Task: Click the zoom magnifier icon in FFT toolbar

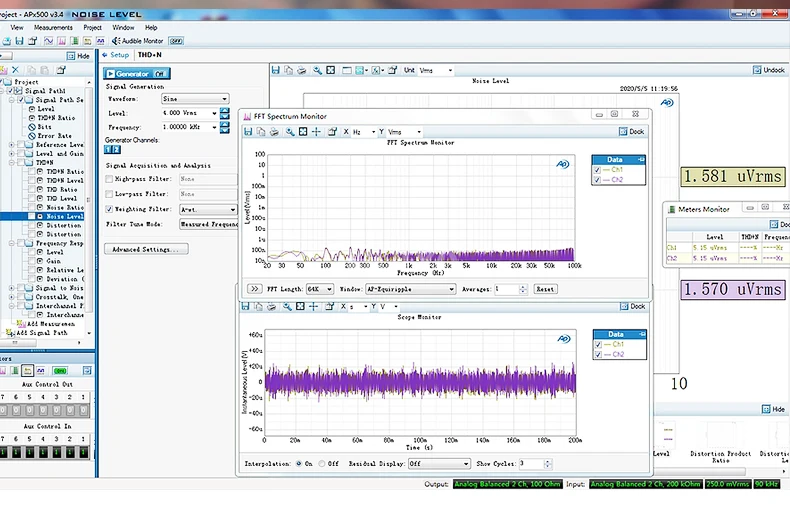Action: tap(290, 132)
